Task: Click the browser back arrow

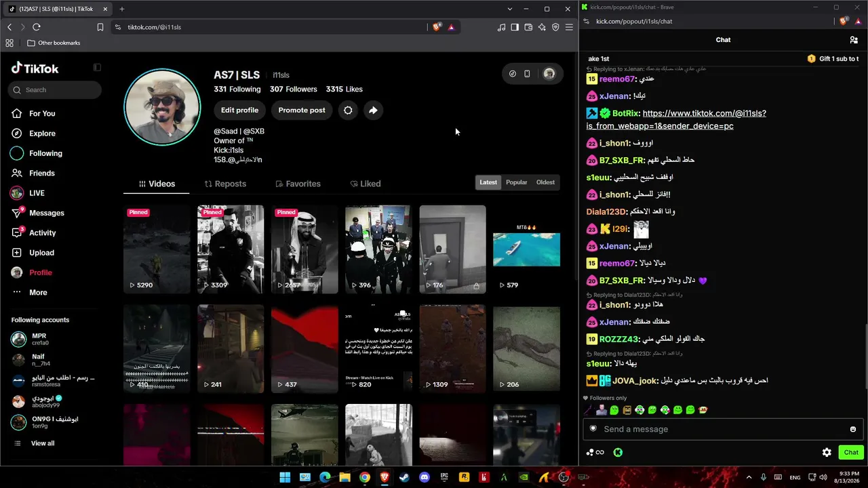Action: click(9, 27)
